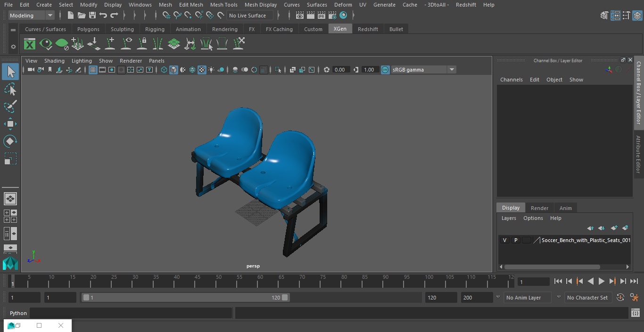Click the current frame number field
This screenshot has width=644, height=332.
coord(533,282)
